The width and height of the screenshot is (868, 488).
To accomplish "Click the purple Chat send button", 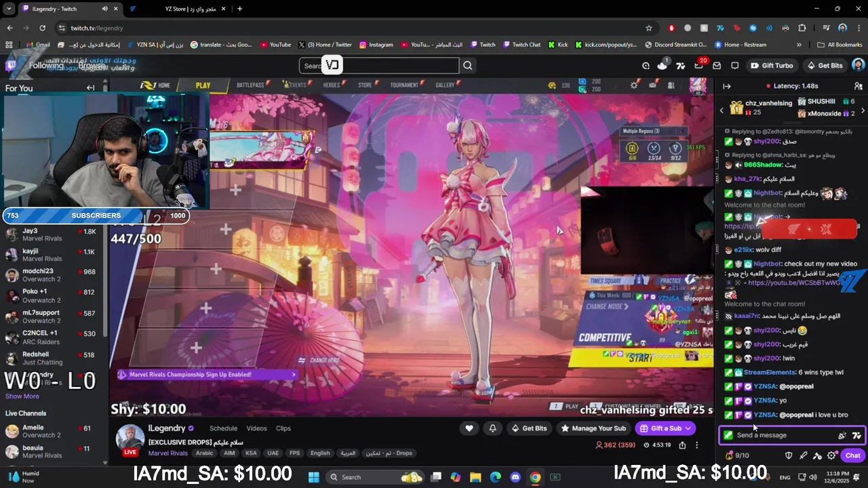I will point(853,455).
